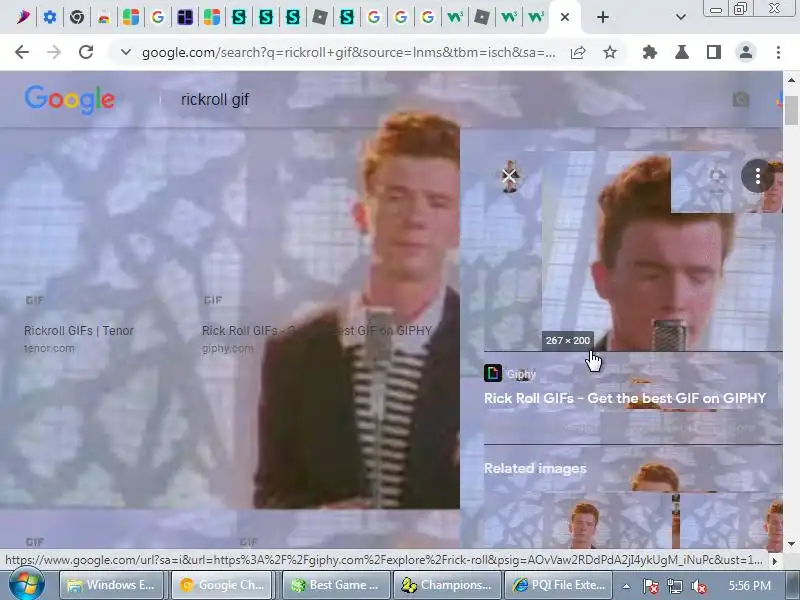Switch to Champions taskbar button
The width and height of the screenshot is (800, 600).
pyautogui.click(x=446, y=585)
